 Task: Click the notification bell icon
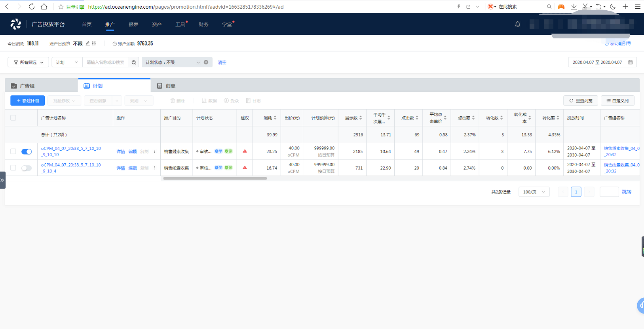pyautogui.click(x=517, y=24)
